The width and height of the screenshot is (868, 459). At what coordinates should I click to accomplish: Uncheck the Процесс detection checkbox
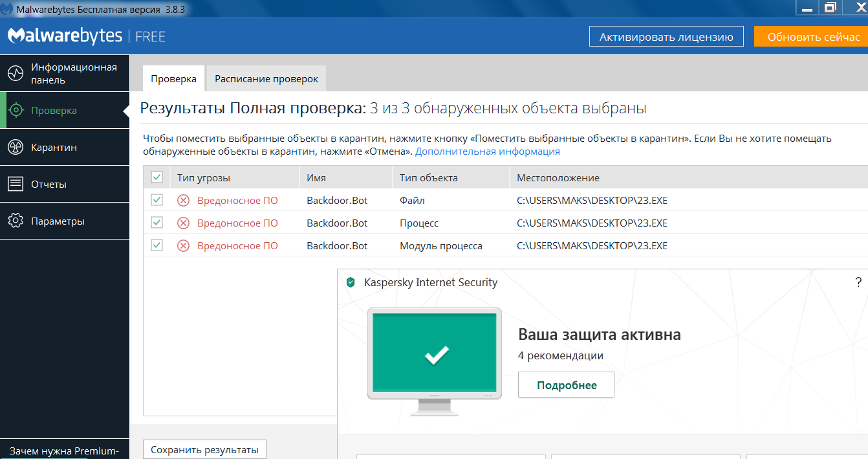click(157, 223)
